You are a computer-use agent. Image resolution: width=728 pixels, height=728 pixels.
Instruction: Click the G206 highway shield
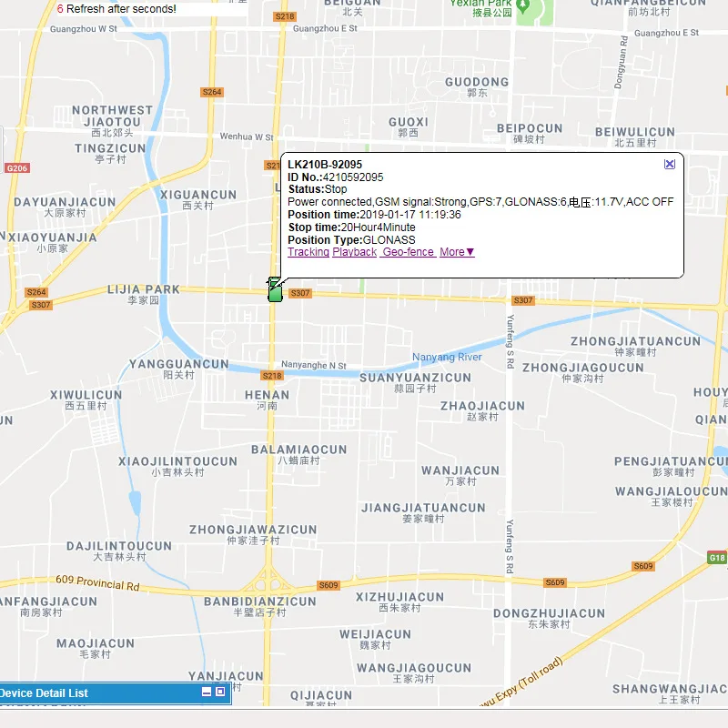(x=17, y=168)
